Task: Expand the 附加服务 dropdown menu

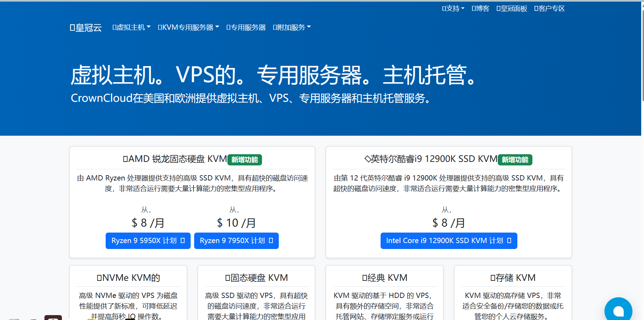Action: tap(291, 27)
